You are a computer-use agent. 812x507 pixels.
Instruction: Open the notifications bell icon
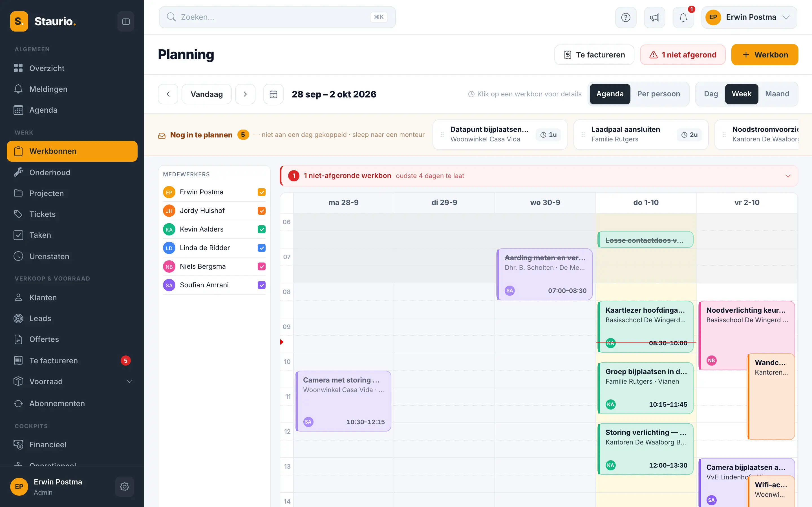(x=683, y=17)
